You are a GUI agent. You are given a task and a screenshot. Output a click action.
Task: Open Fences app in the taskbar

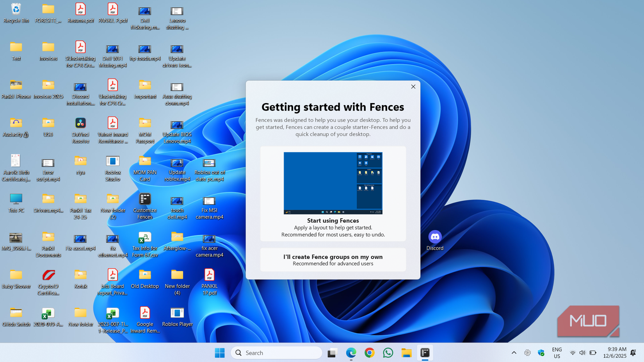tap(425, 353)
